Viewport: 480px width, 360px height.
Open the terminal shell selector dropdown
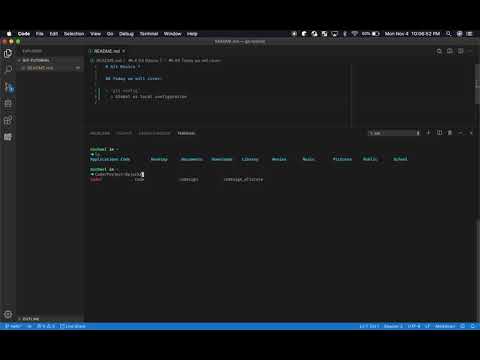coord(394,133)
